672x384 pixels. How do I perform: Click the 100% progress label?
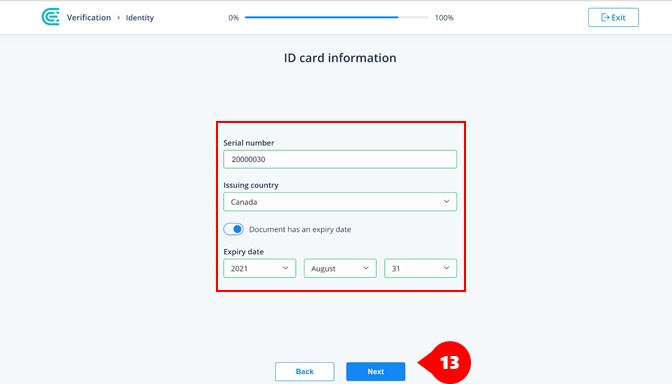[x=444, y=18]
